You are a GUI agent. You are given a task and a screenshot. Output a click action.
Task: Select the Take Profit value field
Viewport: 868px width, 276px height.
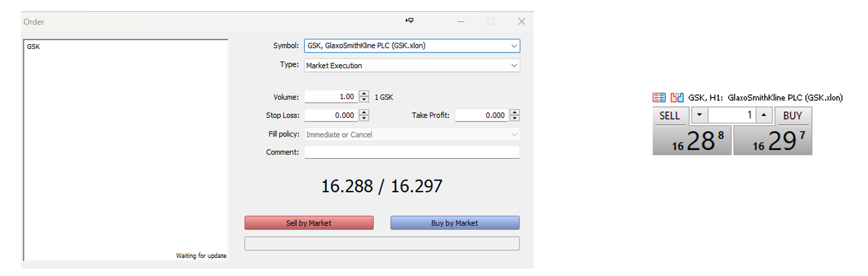click(x=481, y=115)
